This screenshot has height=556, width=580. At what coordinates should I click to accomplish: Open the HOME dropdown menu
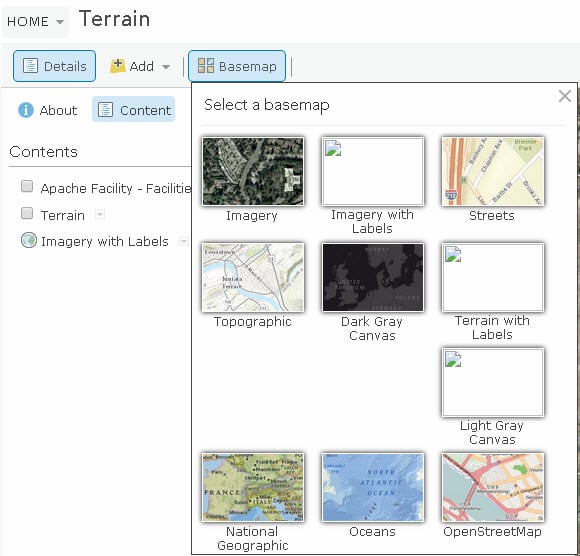(36, 21)
